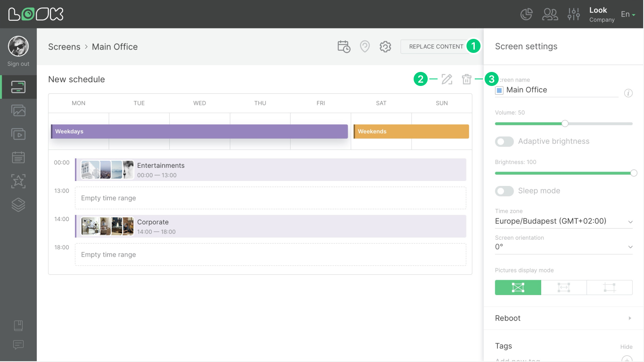Enable Sleep mode
The width and height of the screenshot is (644, 362).
coord(504,191)
